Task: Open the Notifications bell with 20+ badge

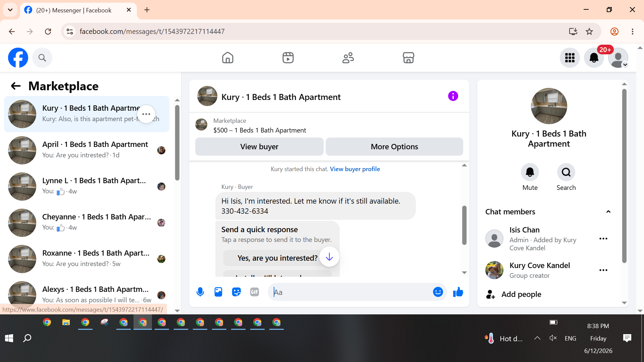Action: 594,58
